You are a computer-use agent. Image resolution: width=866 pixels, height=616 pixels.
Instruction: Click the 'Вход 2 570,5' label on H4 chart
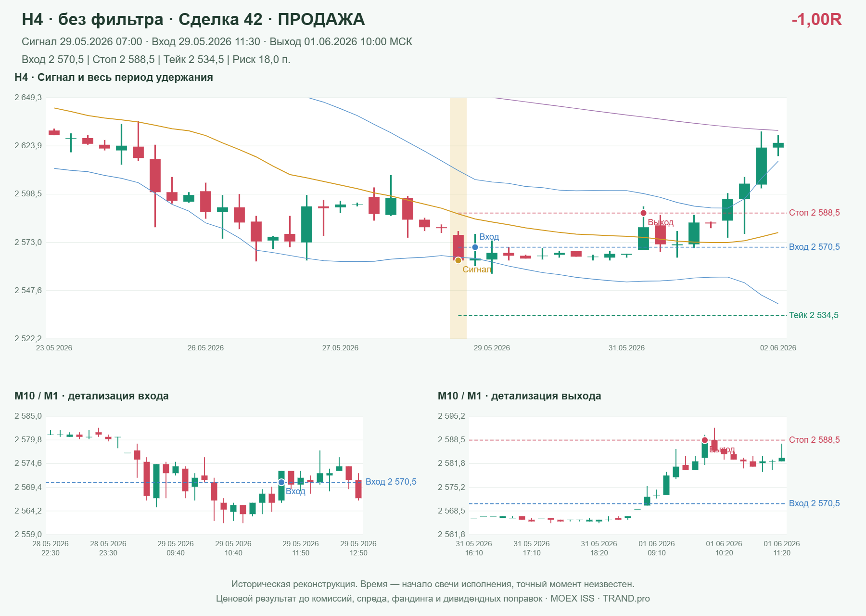814,247
